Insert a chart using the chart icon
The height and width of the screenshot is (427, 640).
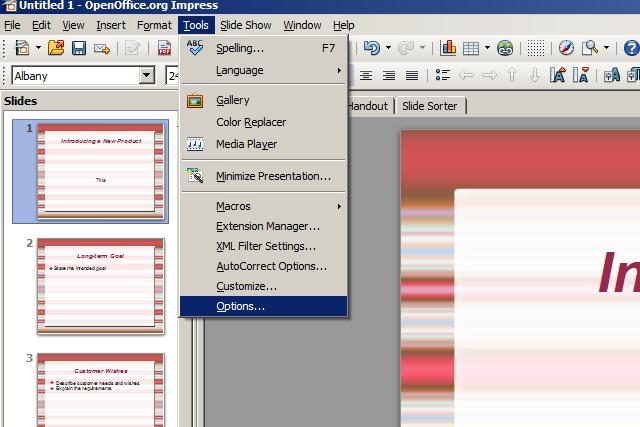(x=448, y=48)
